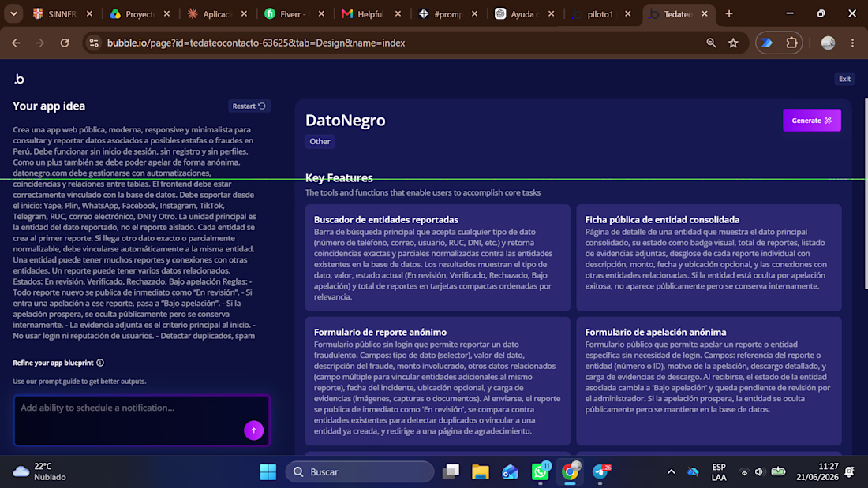Image resolution: width=868 pixels, height=488 pixels.
Task: Expand the tab search dropdown
Action: pos(13,14)
